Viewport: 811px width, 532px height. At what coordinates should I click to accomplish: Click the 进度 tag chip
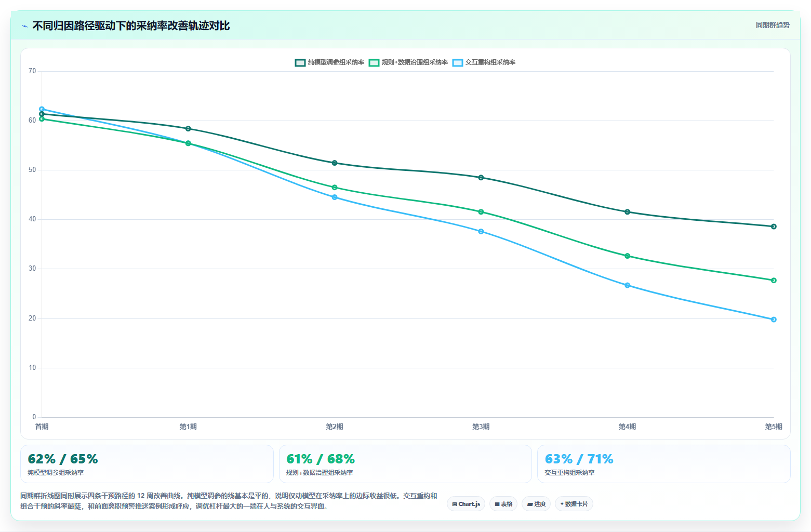(536, 504)
